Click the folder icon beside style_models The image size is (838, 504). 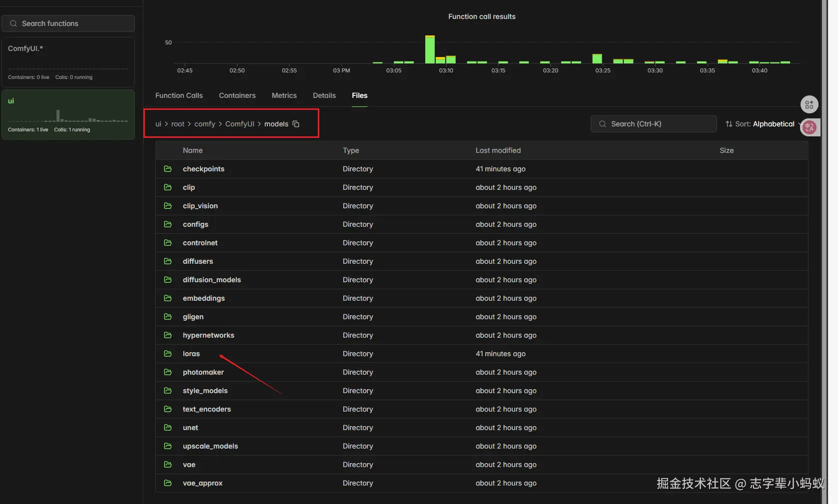coord(168,391)
